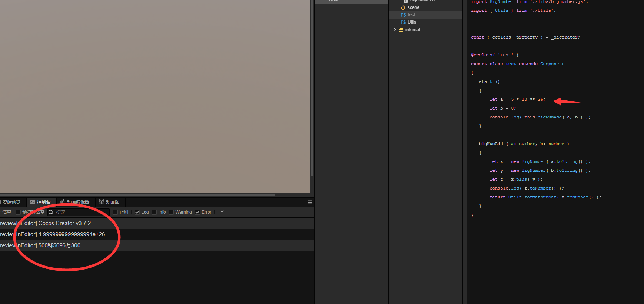
Task: Click the open log file icon
Action: click(222, 212)
